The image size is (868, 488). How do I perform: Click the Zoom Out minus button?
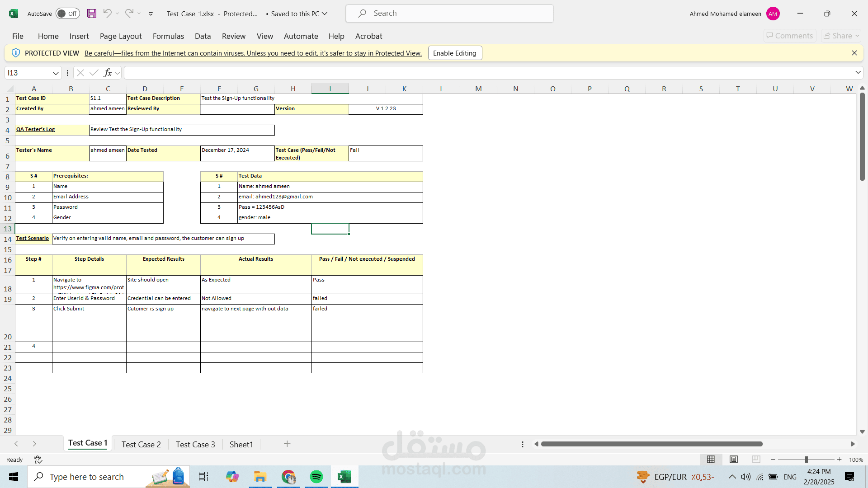773,460
